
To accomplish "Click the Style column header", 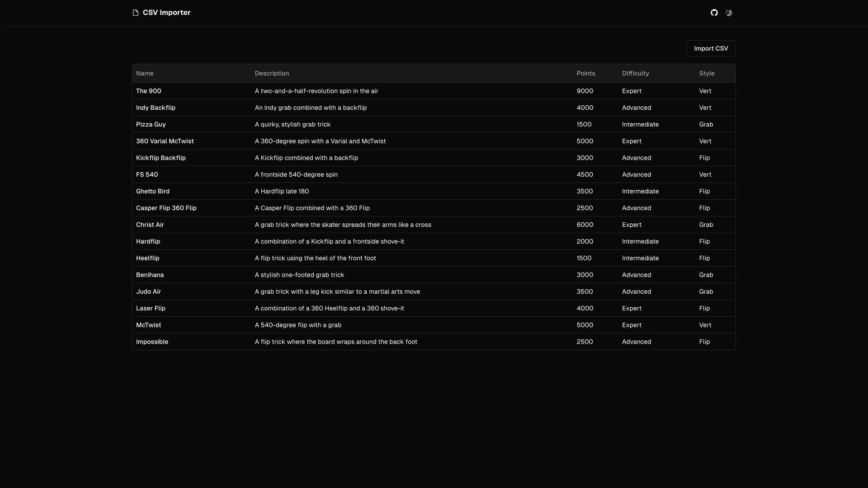I will tap(707, 73).
